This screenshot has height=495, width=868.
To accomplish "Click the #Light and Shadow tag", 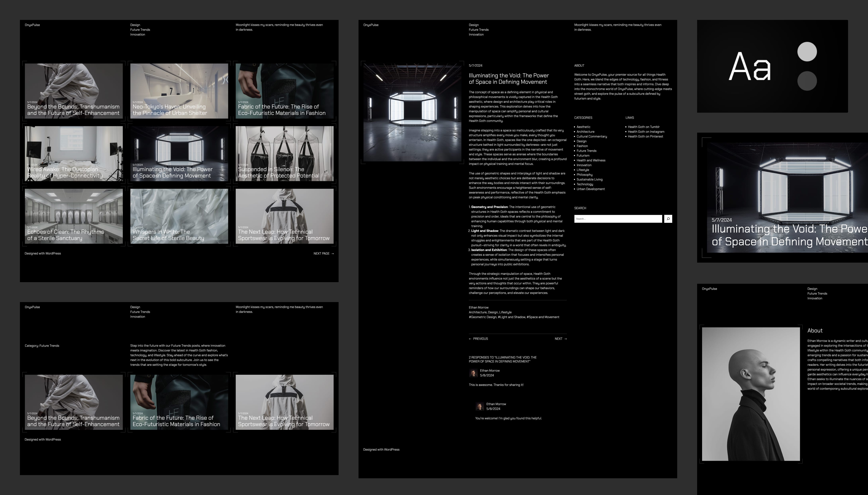I will (x=511, y=317).
